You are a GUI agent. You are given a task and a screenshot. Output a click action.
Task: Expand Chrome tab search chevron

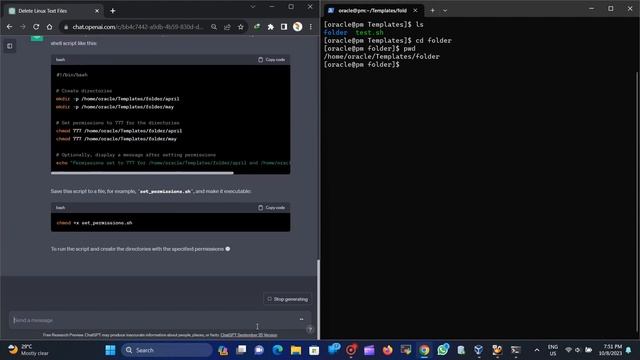tap(253, 7)
